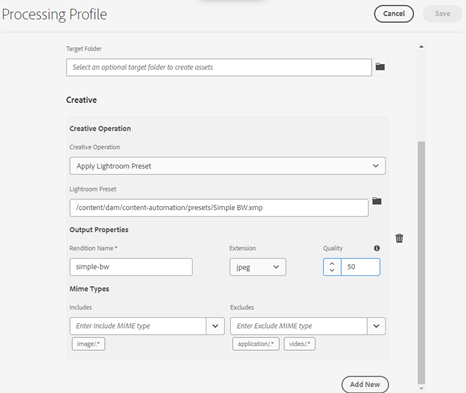
Task: Click the Includes label
Action: click(x=80, y=307)
